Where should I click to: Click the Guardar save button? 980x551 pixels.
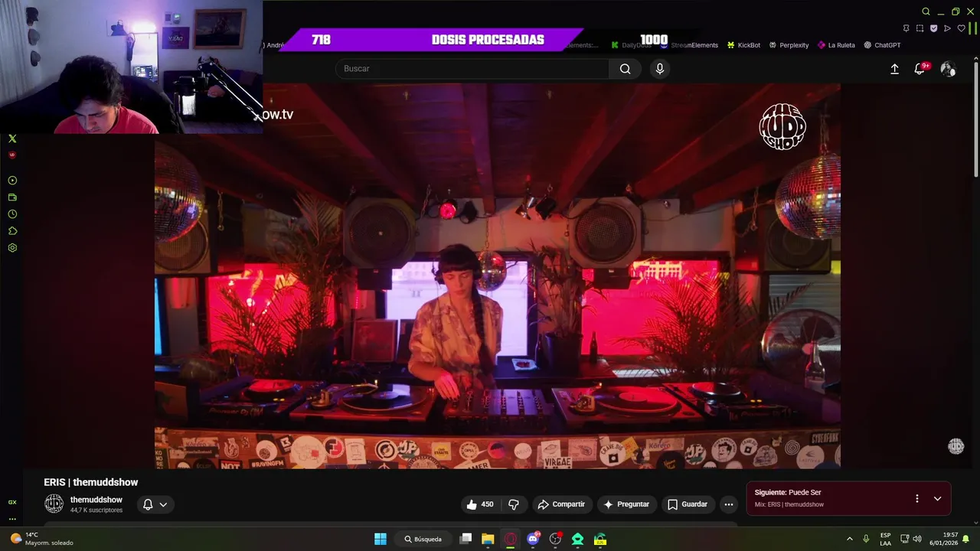tap(688, 504)
